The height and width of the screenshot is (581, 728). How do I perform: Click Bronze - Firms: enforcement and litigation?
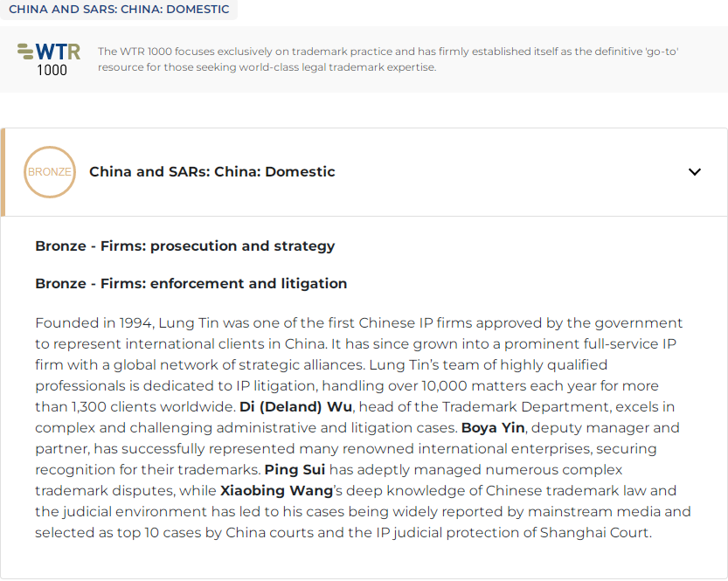[x=191, y=284]
